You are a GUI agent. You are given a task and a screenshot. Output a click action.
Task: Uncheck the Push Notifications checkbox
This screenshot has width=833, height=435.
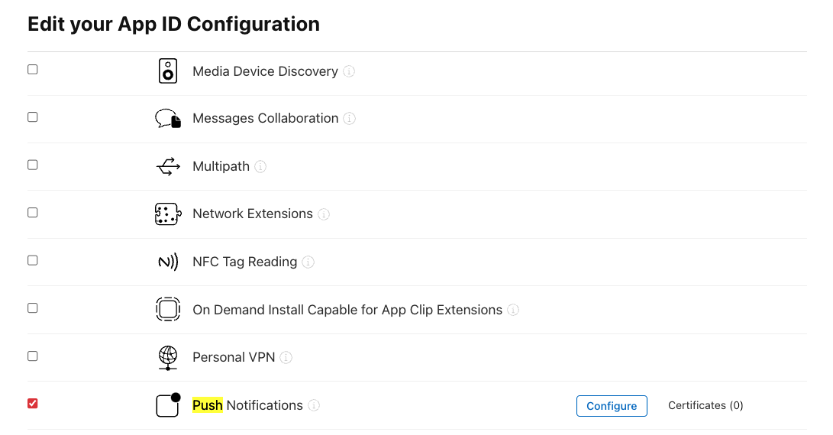coord(33,404)
